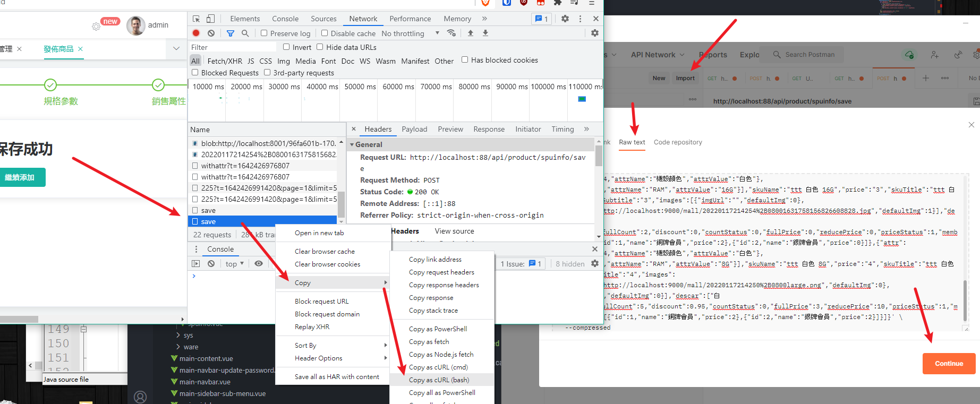Viewport: 980px width, 404px height.
Task: Expand more request detail tabs chevron
Action: [x=586, y=129]
